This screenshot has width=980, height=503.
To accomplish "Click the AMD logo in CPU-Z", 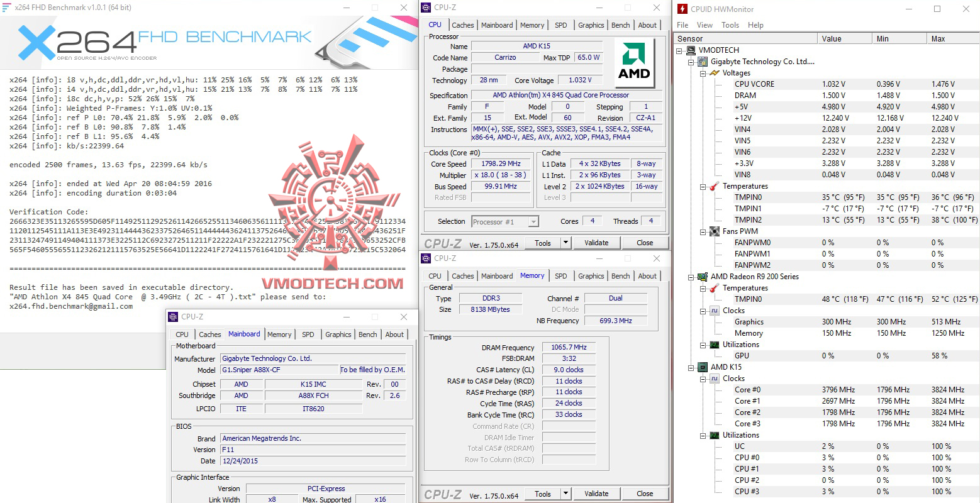I will click(x=634, y=62).
